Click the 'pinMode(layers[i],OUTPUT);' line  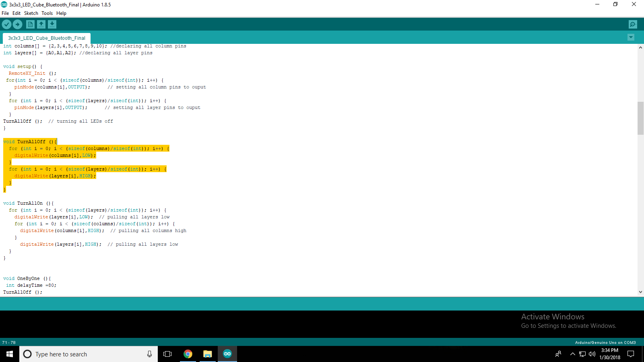click(x=51, y=108)
